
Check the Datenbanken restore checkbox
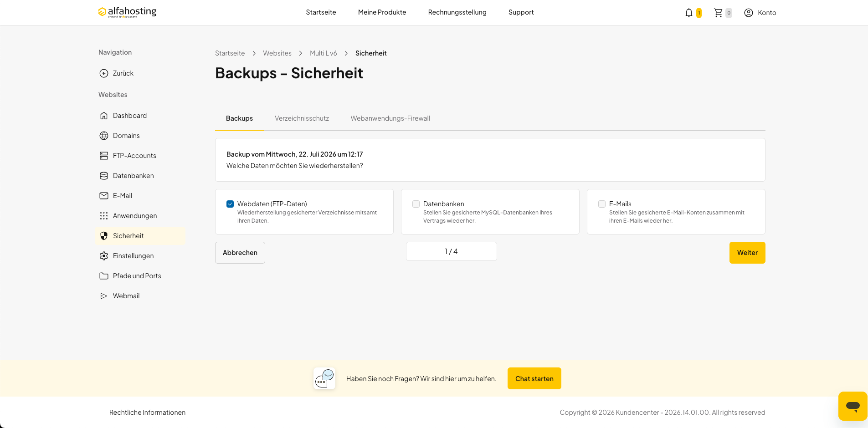click(416, 204)
